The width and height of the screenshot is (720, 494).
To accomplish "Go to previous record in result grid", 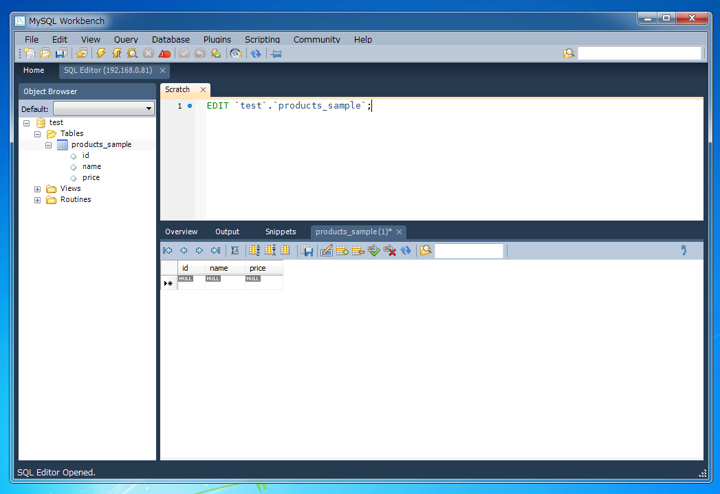I will click(184, 250).
